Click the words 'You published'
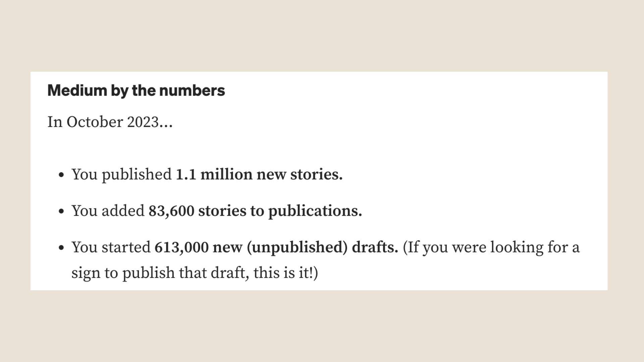 (x=122, y=175)
